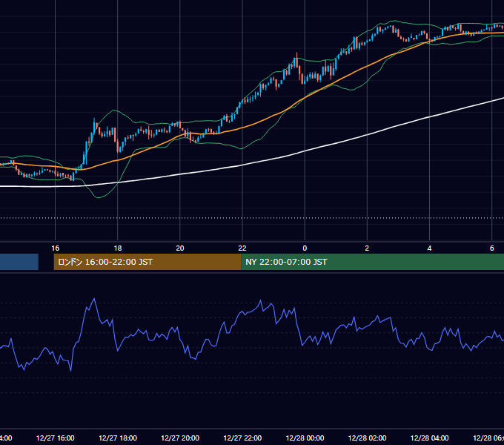
Task: Click the 12/27 22:00 date label
Action: 242,438
